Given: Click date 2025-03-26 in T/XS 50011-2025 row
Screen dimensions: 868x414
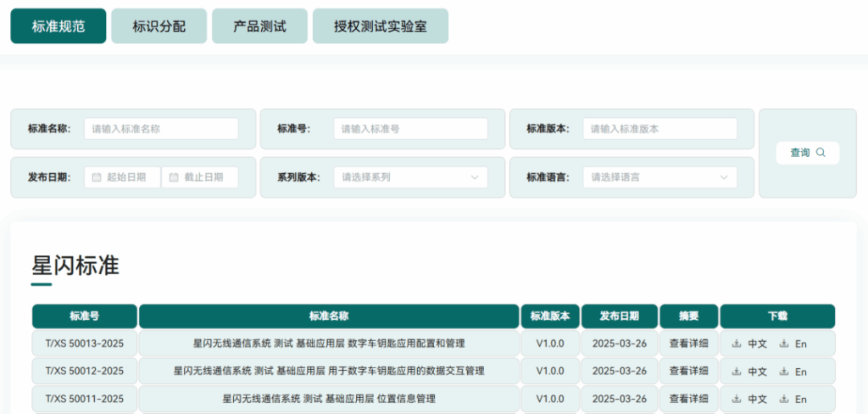Looking at the screenshot, I should (x=620, y=399).
